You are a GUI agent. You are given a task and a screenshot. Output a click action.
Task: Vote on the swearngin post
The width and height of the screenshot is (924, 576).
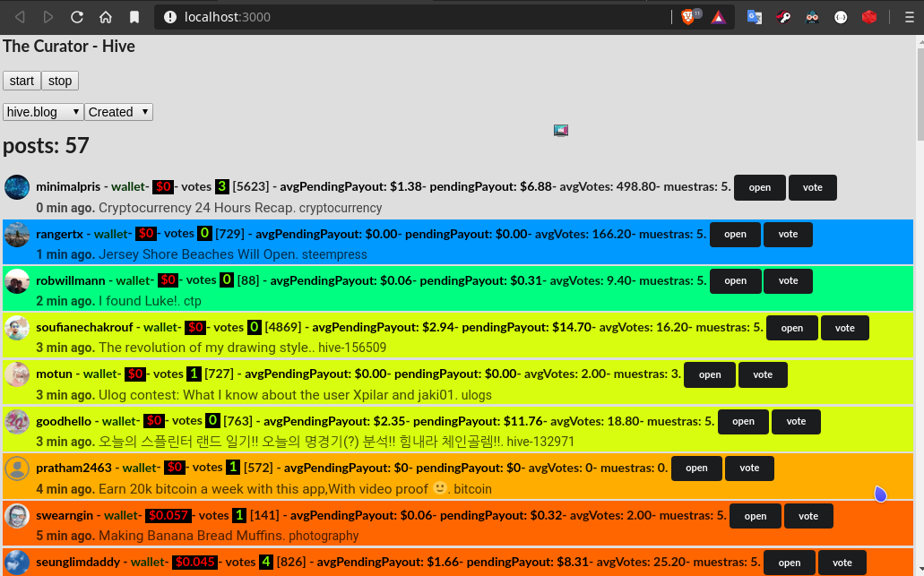808,516
